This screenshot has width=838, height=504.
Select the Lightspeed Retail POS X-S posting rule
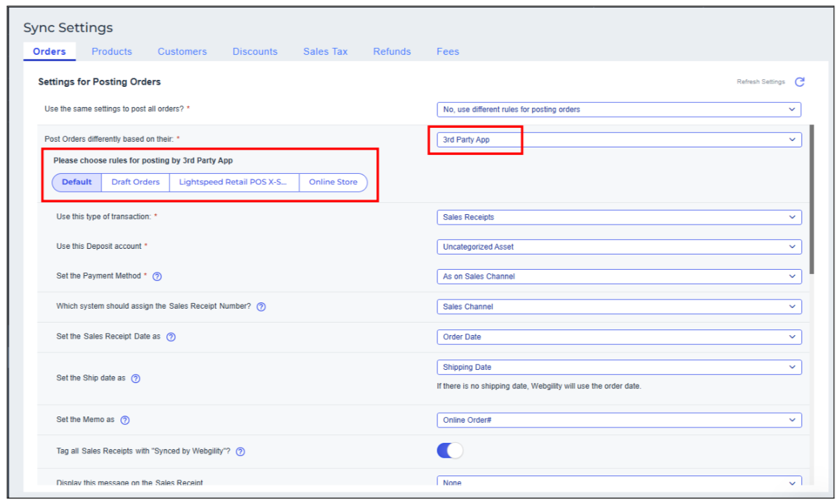[234, 182]
